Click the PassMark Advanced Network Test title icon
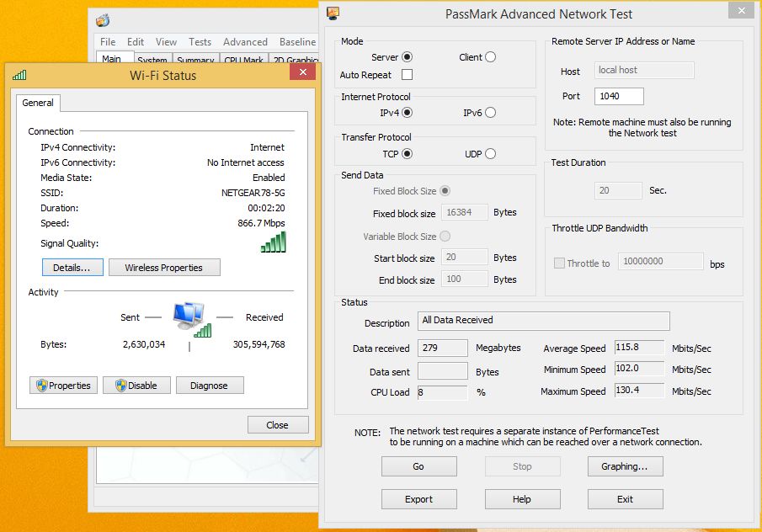The image size is (762, 532). pos(333,13)
